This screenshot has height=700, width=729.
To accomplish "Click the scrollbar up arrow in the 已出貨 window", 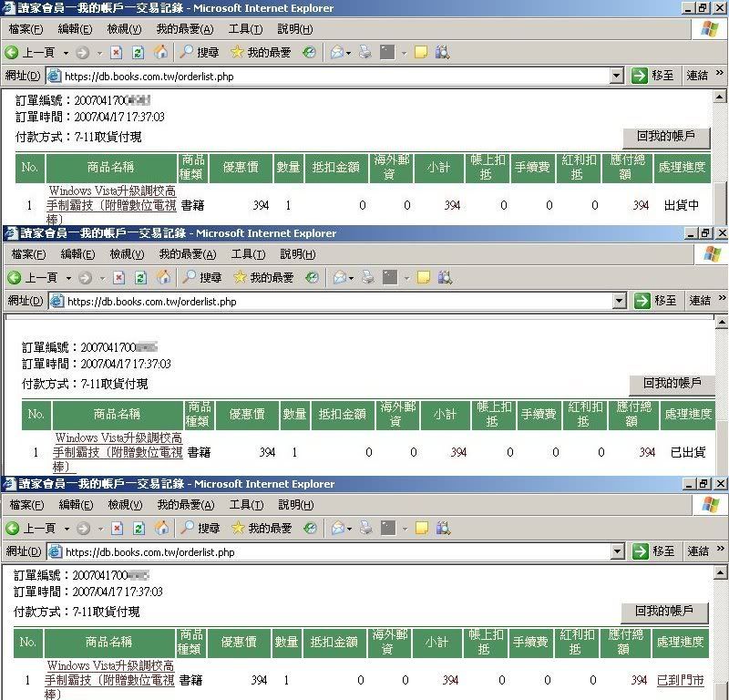I will pos(722,322).
